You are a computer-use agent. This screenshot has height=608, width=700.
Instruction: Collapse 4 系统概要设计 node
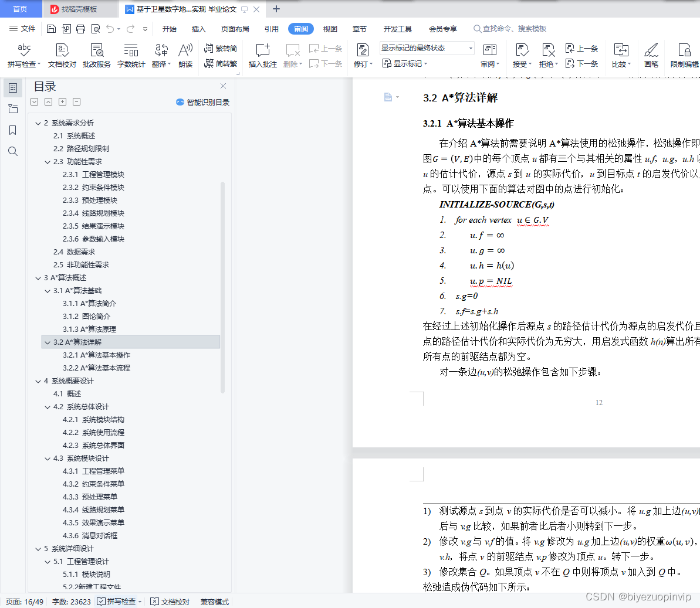(x=38, y=382)
